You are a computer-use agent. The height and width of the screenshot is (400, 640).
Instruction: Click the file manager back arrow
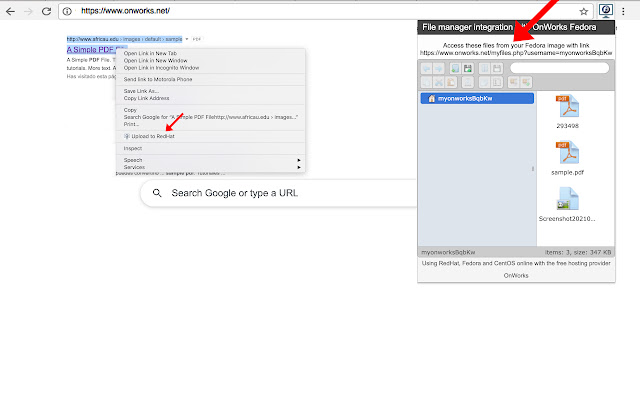(427, 69)
